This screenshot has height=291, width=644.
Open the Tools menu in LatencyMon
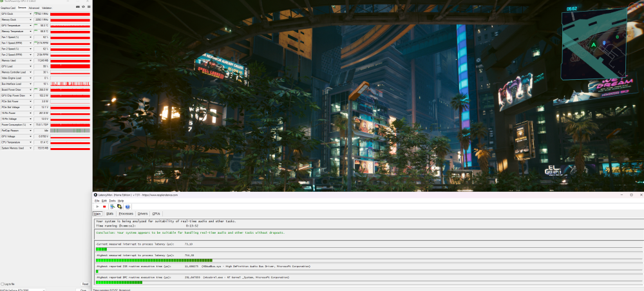click(x=112, y=200)
